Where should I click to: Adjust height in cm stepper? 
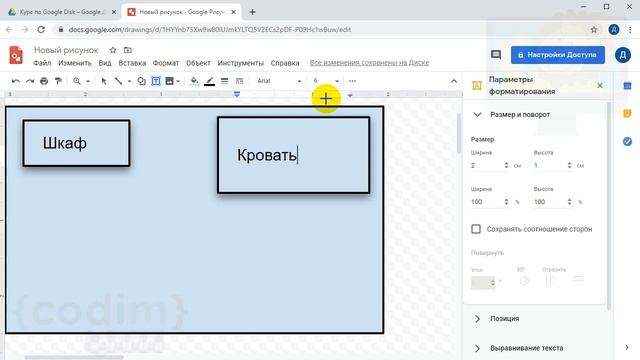(x=569, y=165)
